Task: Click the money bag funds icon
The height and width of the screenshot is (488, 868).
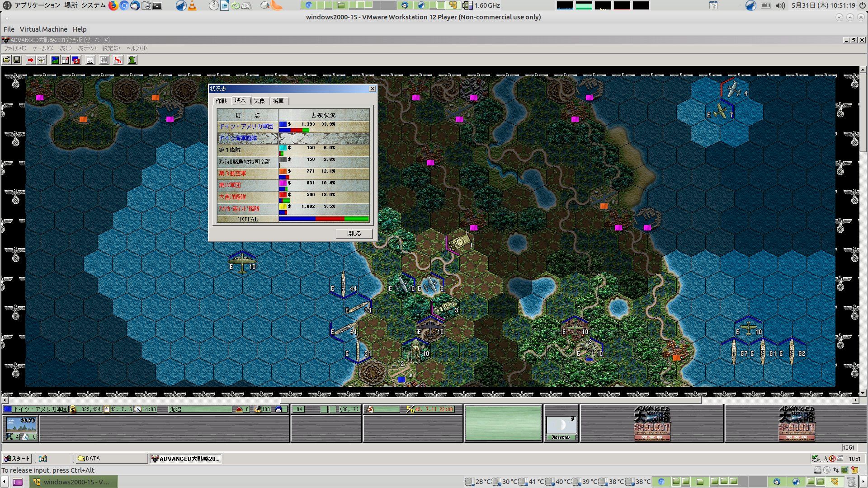Action: click(73, 409)
